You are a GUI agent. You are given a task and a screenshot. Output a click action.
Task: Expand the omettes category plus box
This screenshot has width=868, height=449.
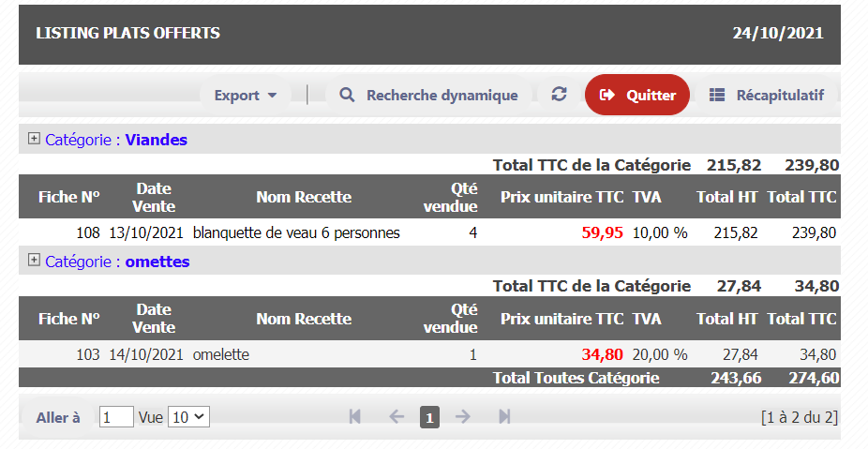click(x=35, y=261)
